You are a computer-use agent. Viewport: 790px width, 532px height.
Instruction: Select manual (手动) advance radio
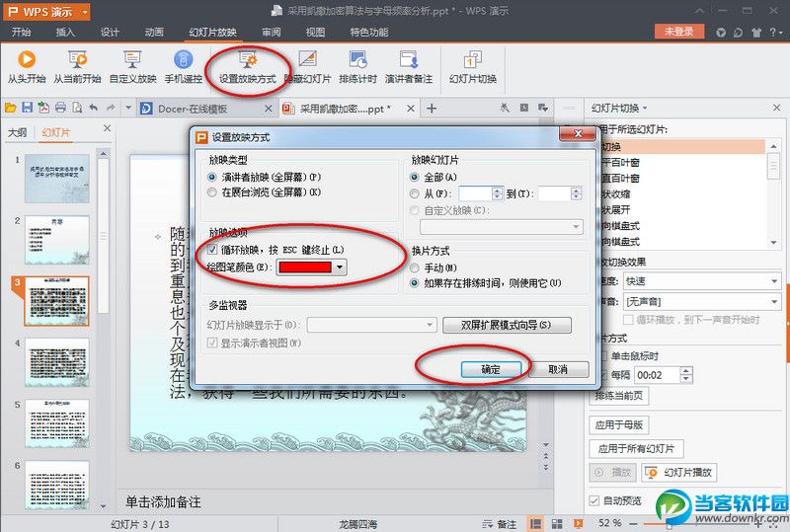pyautogui.click(x=414, y=267)
